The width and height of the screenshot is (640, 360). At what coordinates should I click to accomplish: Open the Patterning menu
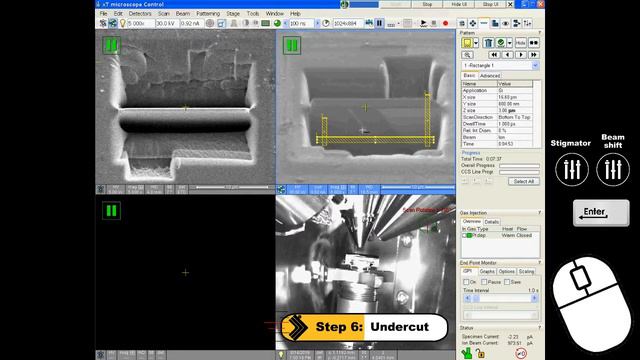pyautogui.click(x=208, y=13)
